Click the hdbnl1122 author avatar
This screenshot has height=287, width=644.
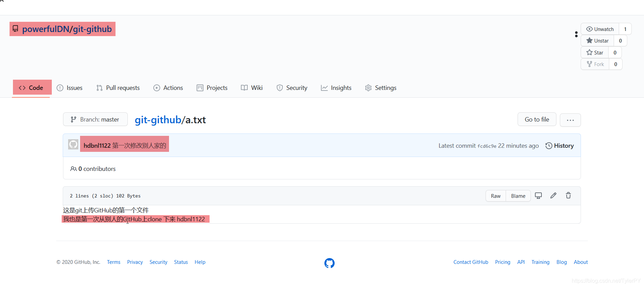[x=73, y=144]
